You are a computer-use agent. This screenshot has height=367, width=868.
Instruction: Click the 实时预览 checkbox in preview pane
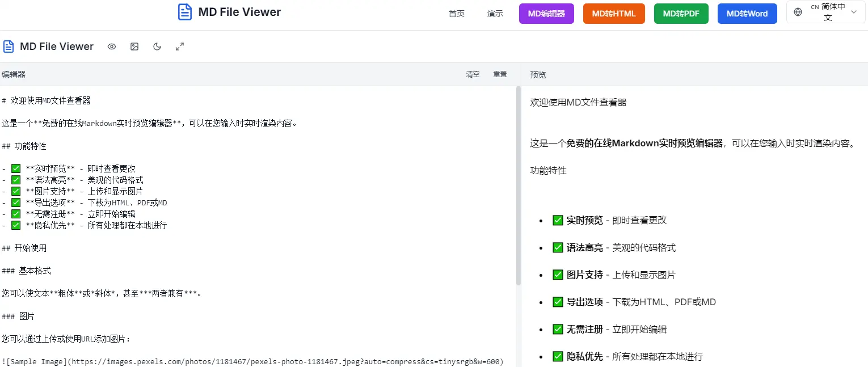[x=558, y=220]
